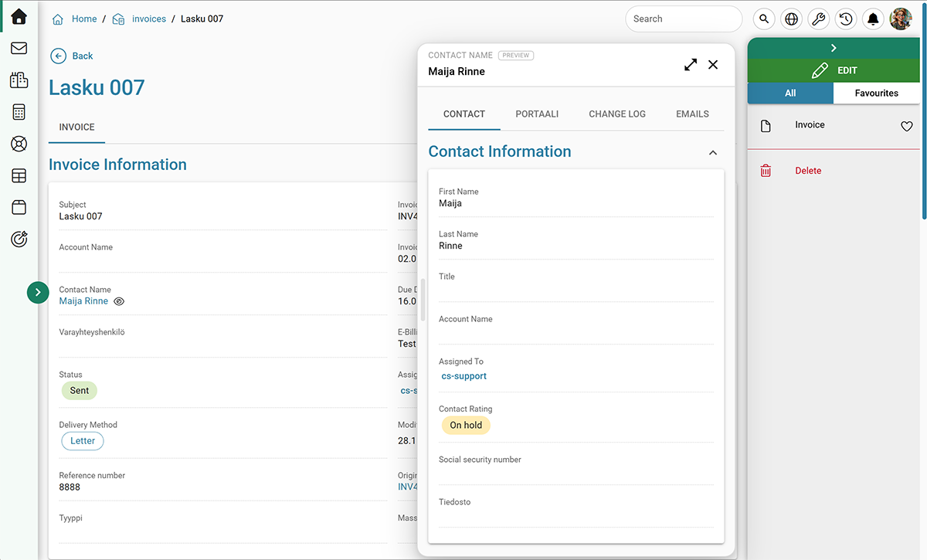Open the table grid icon in sidebar
The width and height of the screenshot is (927, 560).
(x=19, y=176)
